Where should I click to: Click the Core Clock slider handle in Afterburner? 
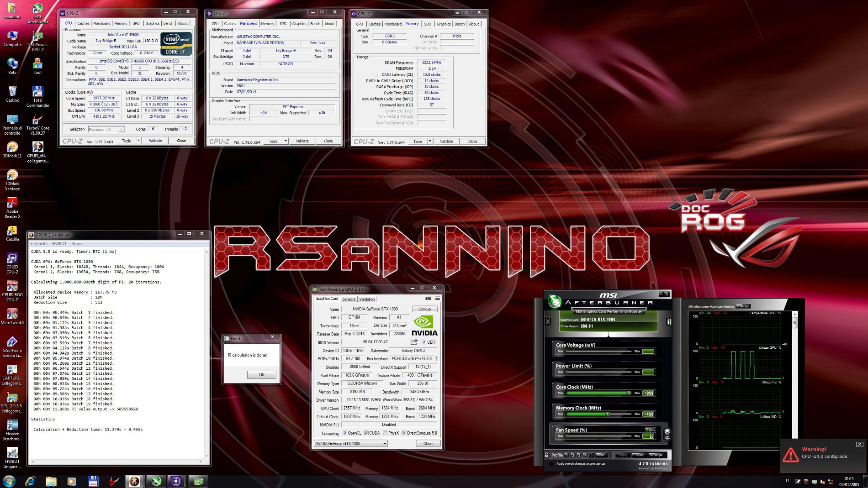click(629, 393)
